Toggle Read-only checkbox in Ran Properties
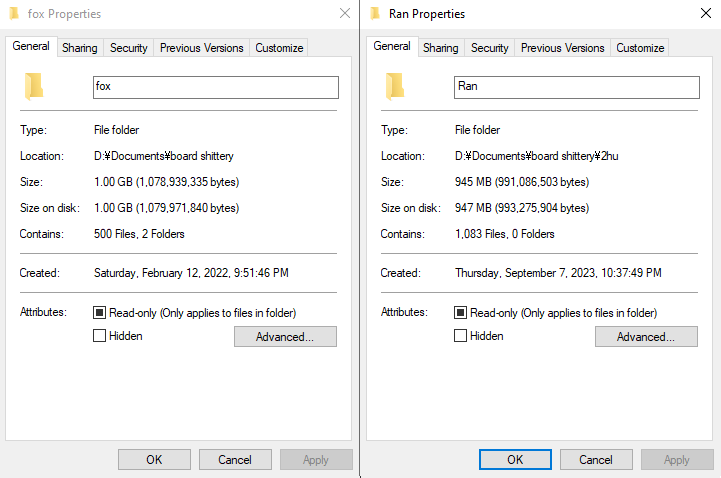The image size is (721, 478). coord(460,313)
